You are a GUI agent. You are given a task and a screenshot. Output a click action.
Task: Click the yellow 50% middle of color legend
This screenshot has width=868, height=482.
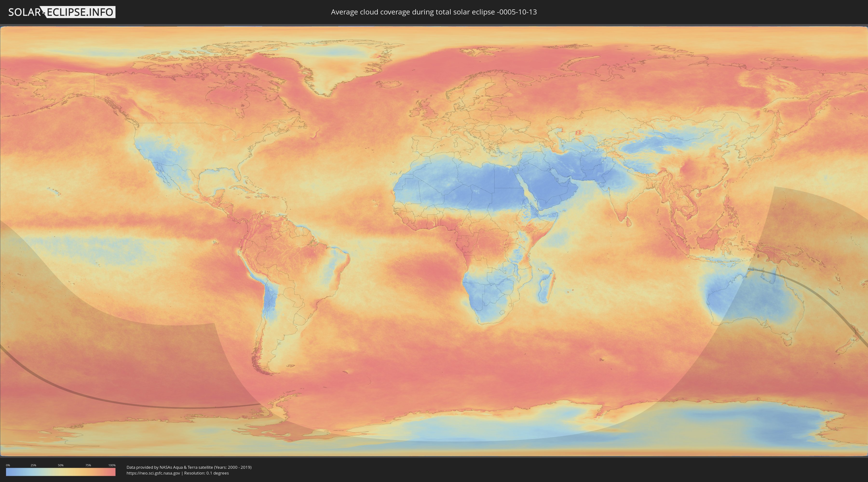[x=61, y=472]
